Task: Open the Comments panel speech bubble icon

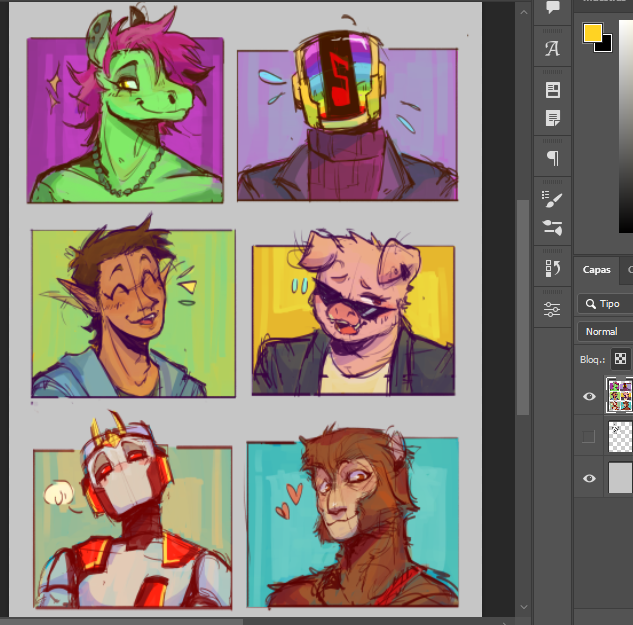Action: tap(552, 7)
